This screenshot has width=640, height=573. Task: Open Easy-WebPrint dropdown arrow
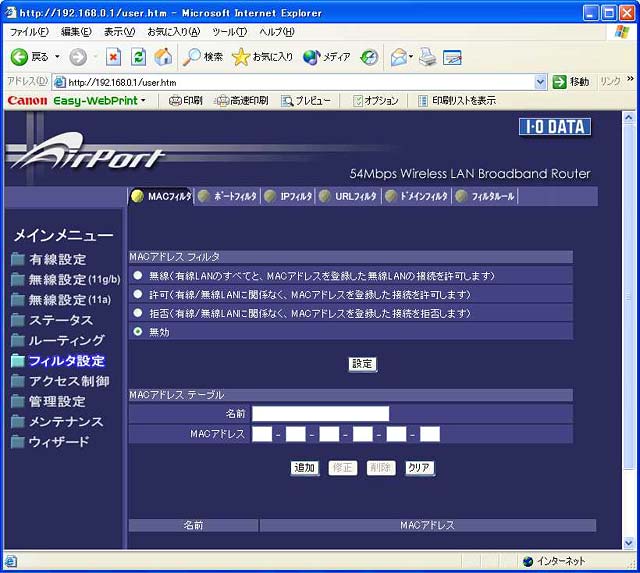143,100
